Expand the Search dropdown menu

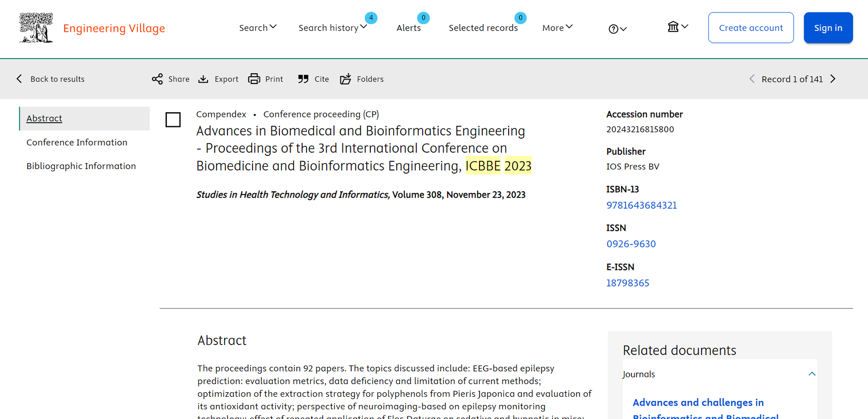tap(258, 28)
